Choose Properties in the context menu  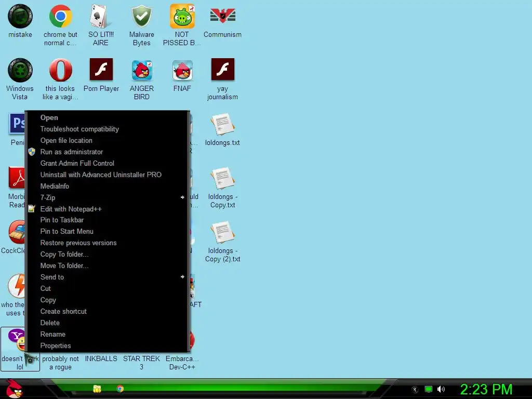(107, 345)
